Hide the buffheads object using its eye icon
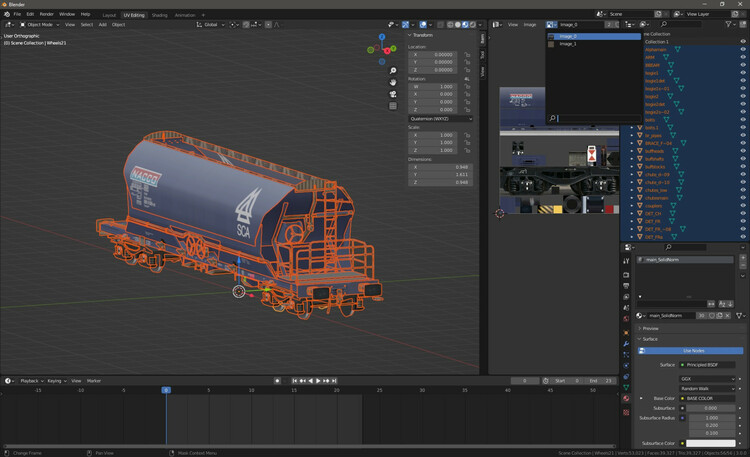This screenshot has height=457, width=750. coord(743,151)
